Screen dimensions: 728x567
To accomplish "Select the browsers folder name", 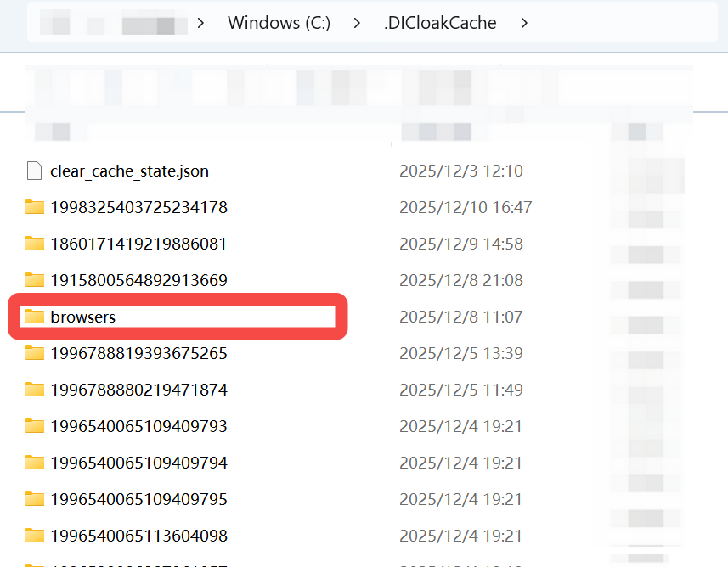I will tap(83, 317).
